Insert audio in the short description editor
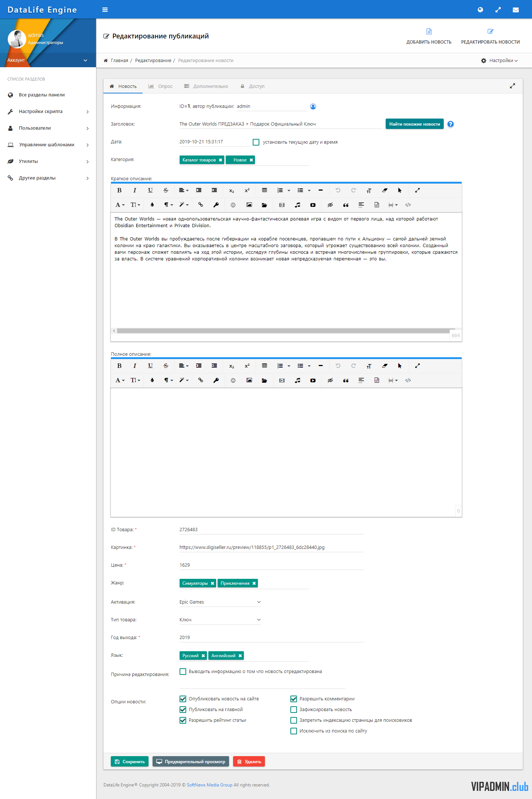The width and height of the screenshot is (532, 799). [297, 205]
